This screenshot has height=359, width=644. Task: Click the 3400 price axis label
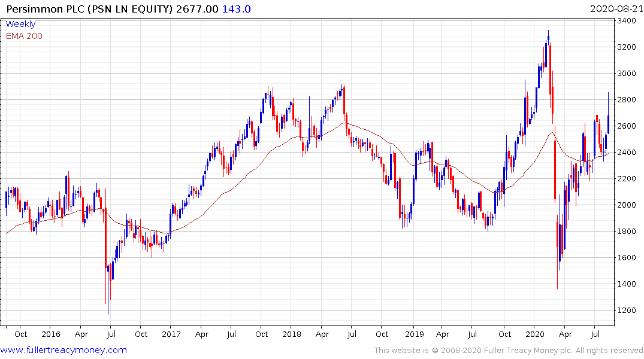pyautogui.click(x=627, y=21)
